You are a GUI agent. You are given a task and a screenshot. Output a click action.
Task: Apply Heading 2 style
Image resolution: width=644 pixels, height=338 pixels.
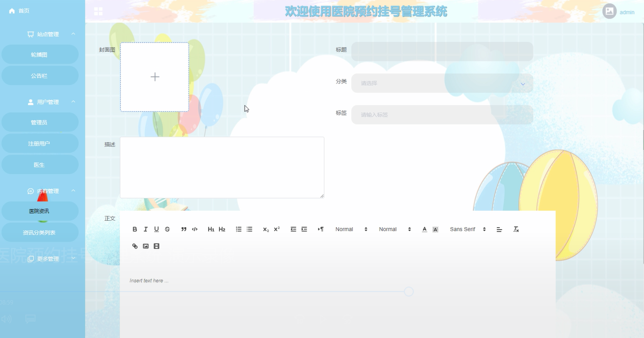coord(222,229)
